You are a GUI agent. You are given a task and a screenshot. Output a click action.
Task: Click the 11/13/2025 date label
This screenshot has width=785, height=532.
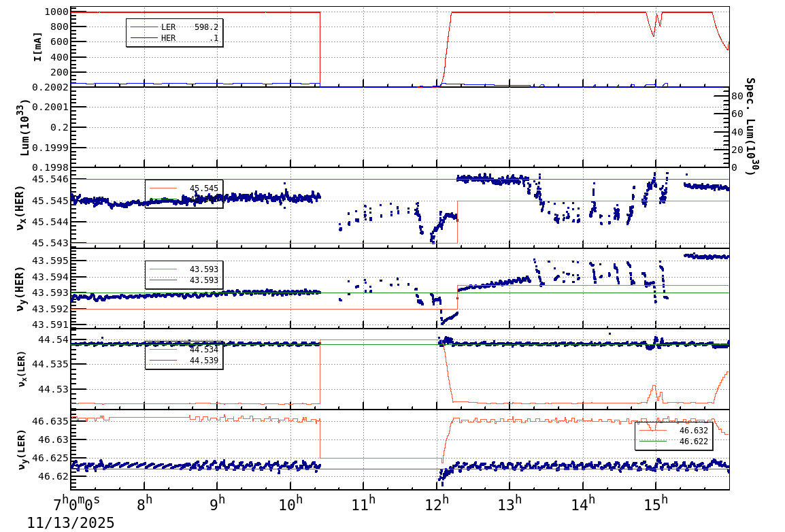click(x=71, y=522)
